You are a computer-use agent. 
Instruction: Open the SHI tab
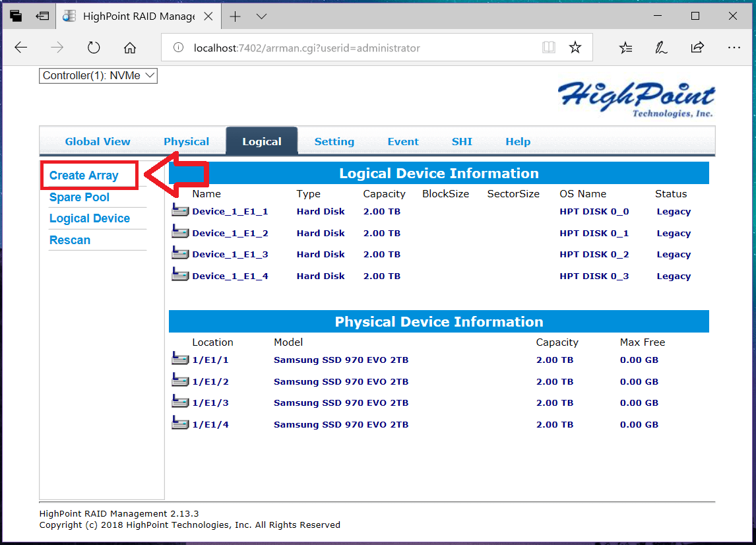[x=462, y=142]
